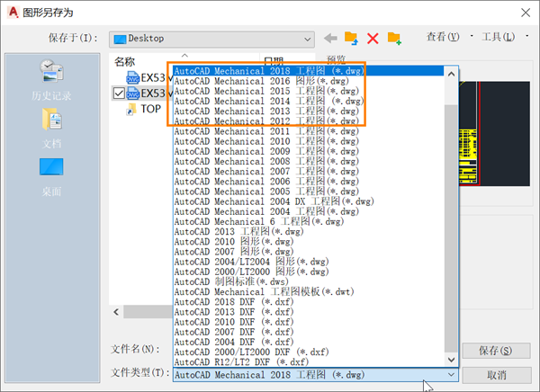Toggle the checkbox beside the second EX53 file
The width and height of the screenshot is (540, 392).
click(x=119, y=94)
